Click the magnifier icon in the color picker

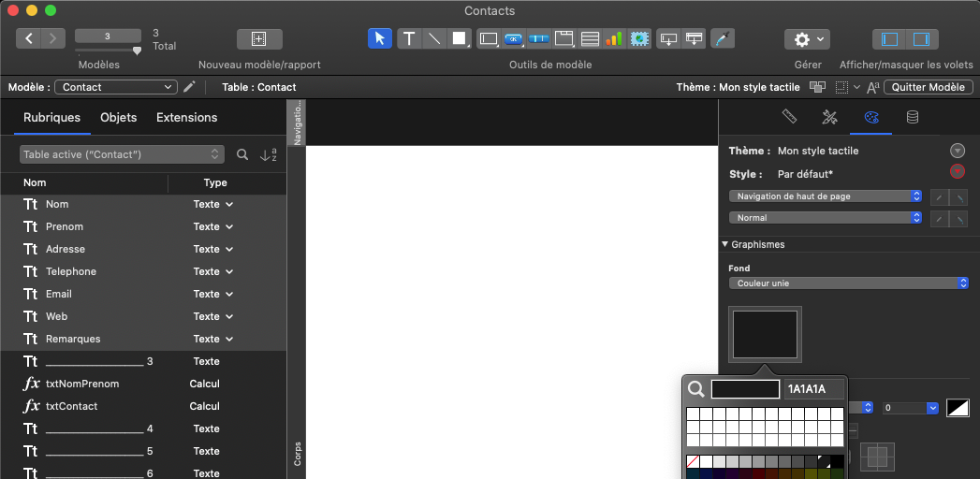click(x=695, y=389)
